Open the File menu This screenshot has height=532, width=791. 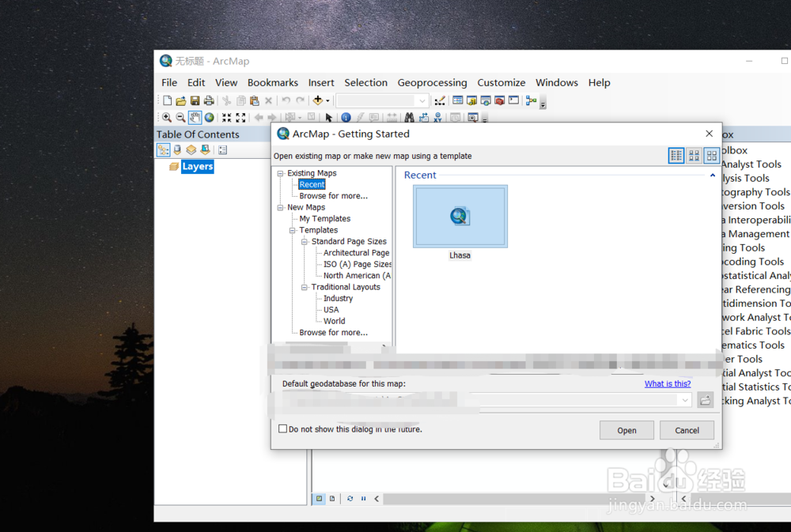pos(169,83)
